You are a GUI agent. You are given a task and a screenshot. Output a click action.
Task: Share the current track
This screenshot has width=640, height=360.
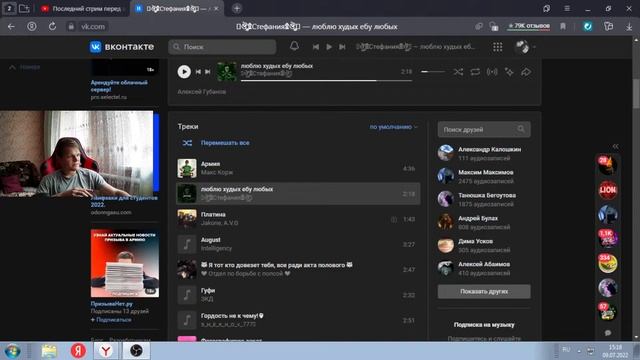tap(526, 72)
